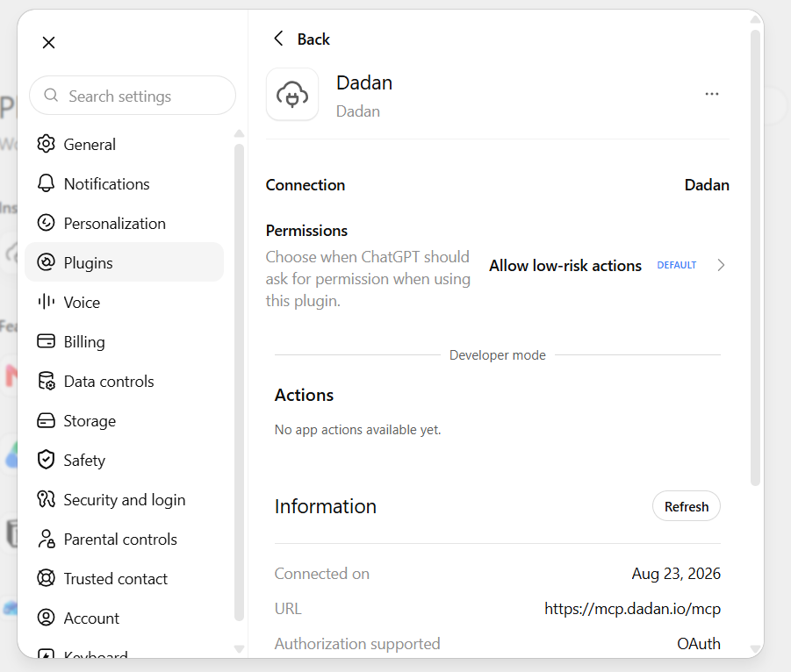Select Plugins in the sidebar
The width and height of the screenshot is (791, 672).
124,262
